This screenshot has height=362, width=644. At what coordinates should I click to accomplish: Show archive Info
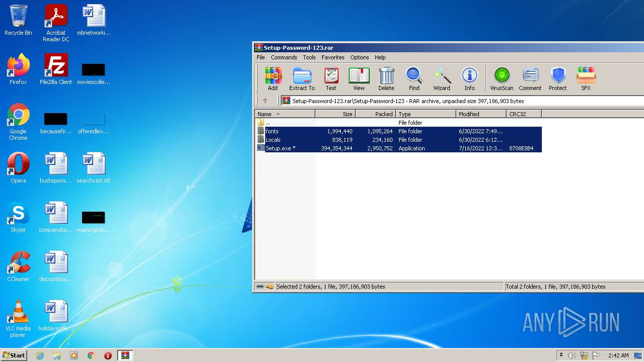point(469,79)
